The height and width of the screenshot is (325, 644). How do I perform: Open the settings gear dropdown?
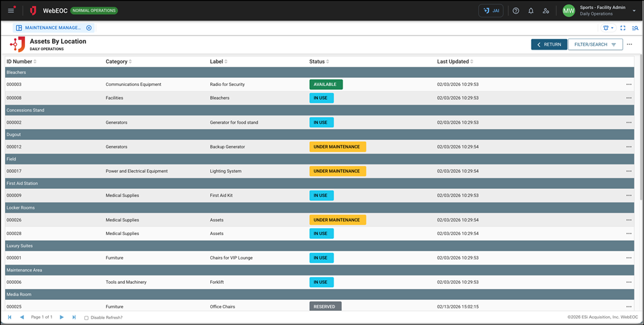coord(607,28)
